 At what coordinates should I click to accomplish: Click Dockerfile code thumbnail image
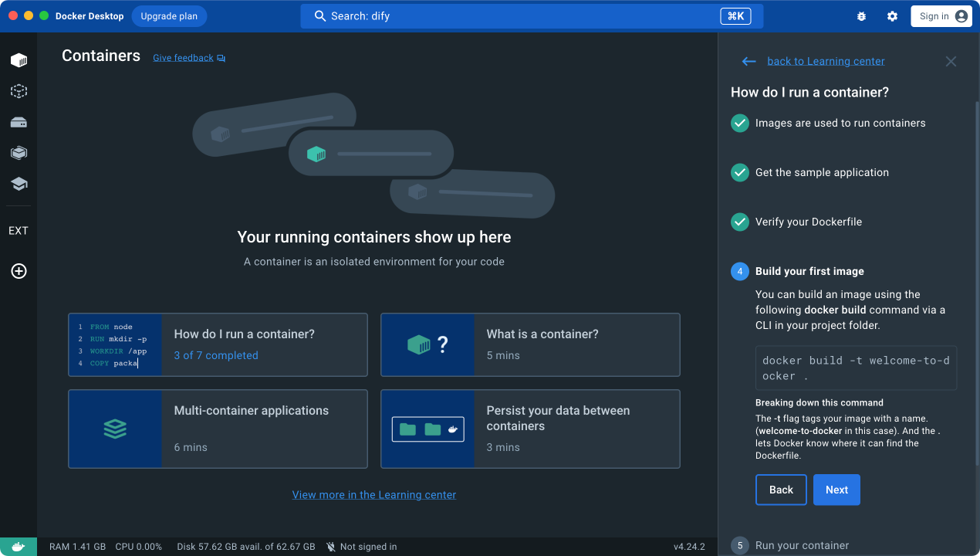pyautogui.click(x=115, y=344)
